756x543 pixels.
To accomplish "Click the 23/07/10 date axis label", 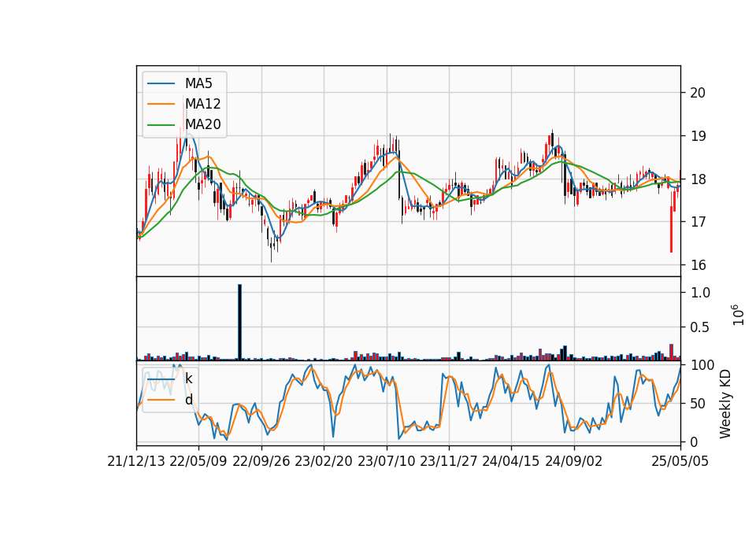I will click(386, 461).
